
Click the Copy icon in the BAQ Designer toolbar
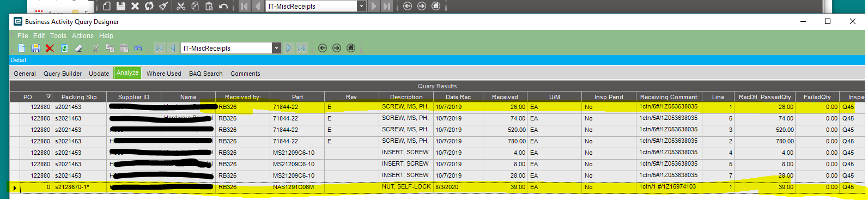tap(110, 48)
